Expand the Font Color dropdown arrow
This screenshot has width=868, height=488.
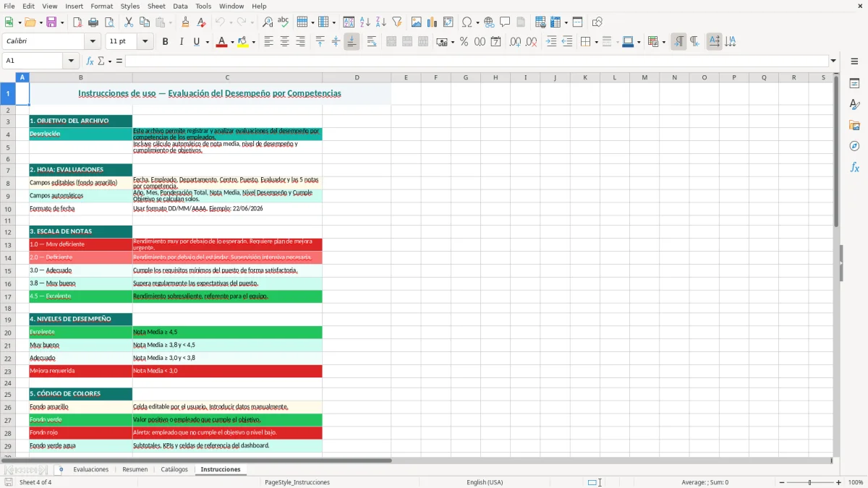tap(231, 42)
